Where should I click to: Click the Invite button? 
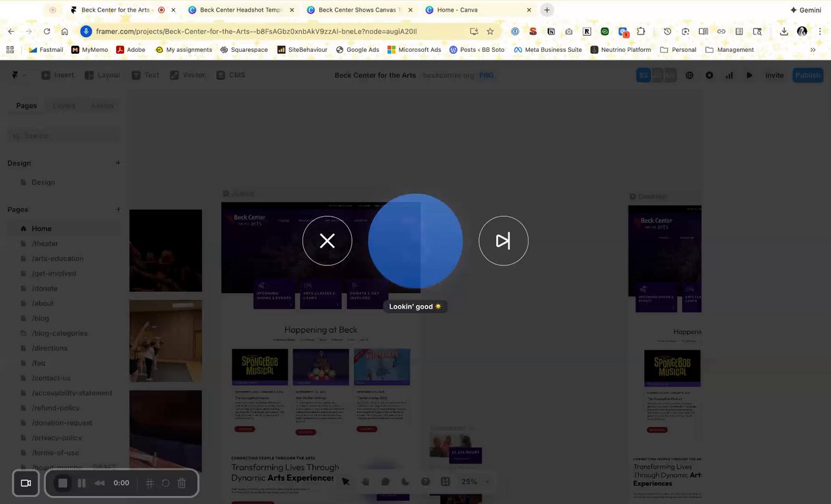[x=775, y=75]
